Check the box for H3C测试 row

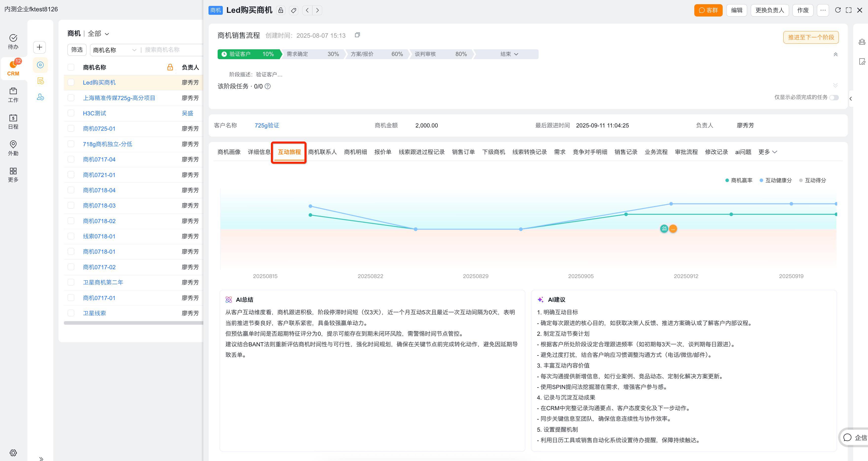tap(71, 113)
